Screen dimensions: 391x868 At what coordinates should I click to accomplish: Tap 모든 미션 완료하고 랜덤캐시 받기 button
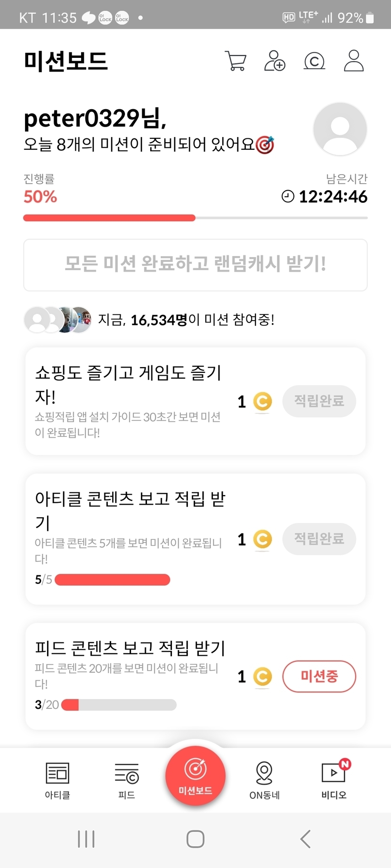coord(195,265)
